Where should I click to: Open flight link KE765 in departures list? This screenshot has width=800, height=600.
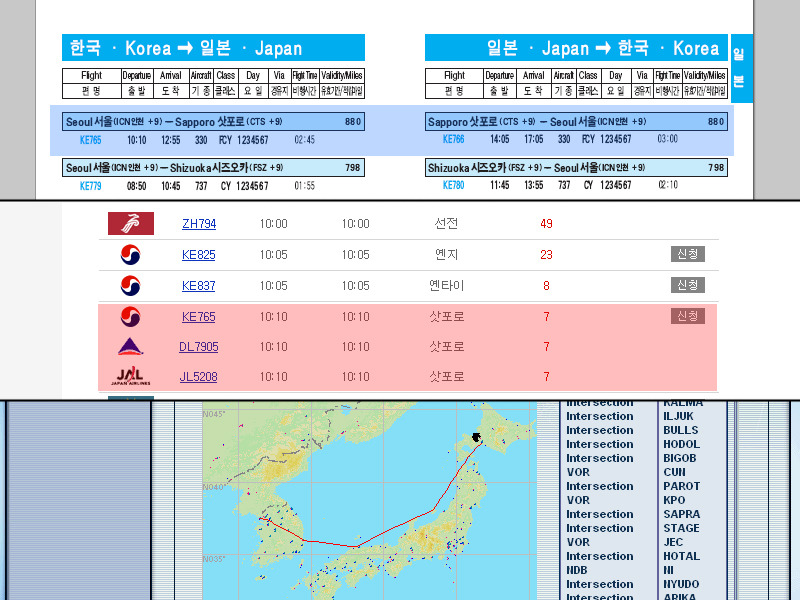coord(198,317)
